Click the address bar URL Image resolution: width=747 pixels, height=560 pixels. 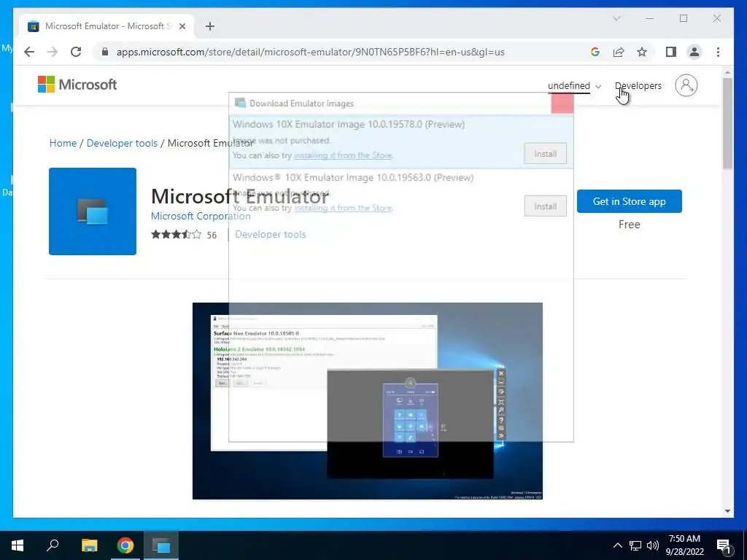click(310, 52)
